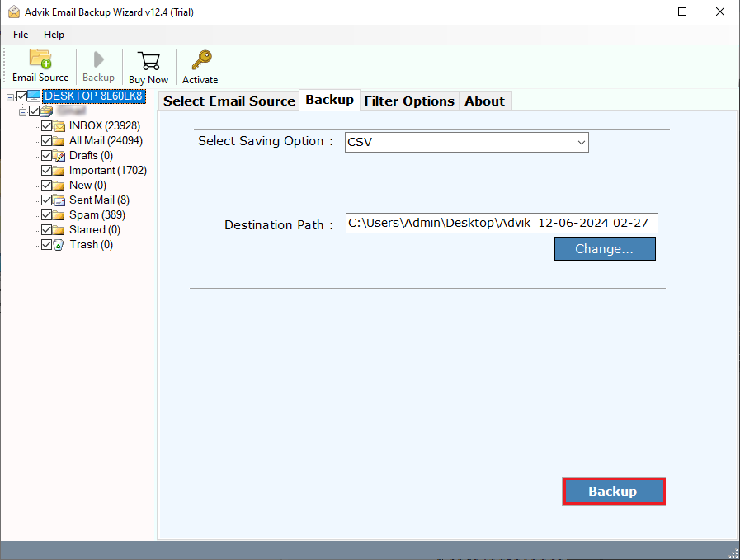Click the Advik app icon in title bar
740x560 pixels.
14,12
